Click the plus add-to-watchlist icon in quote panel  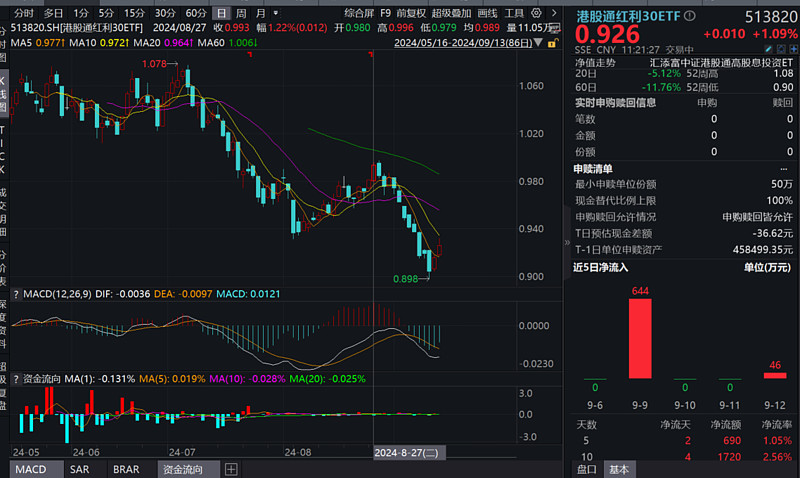[794, 49]
